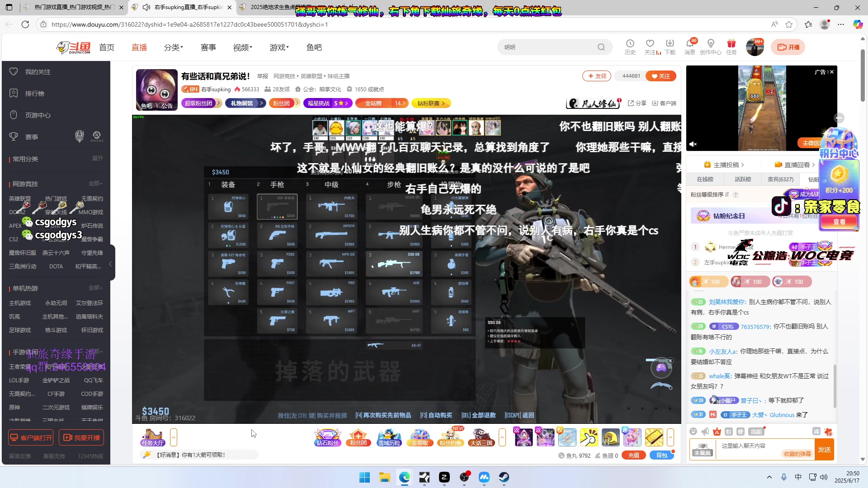Open Steam from the Windows taskbar
The height and width of the screenshot is (488, 868).
point(504,477)
